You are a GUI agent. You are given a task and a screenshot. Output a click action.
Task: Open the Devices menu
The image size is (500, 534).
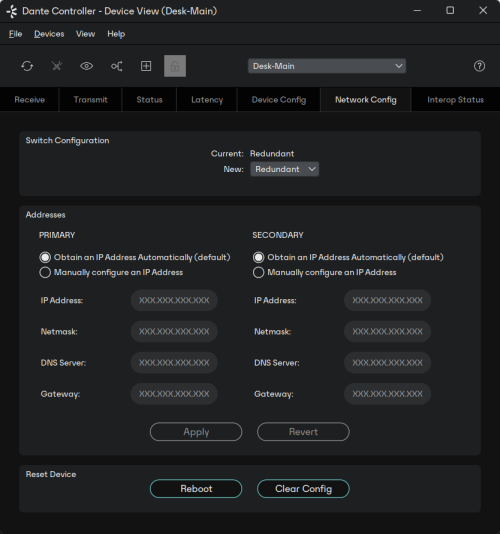[49, 34]
